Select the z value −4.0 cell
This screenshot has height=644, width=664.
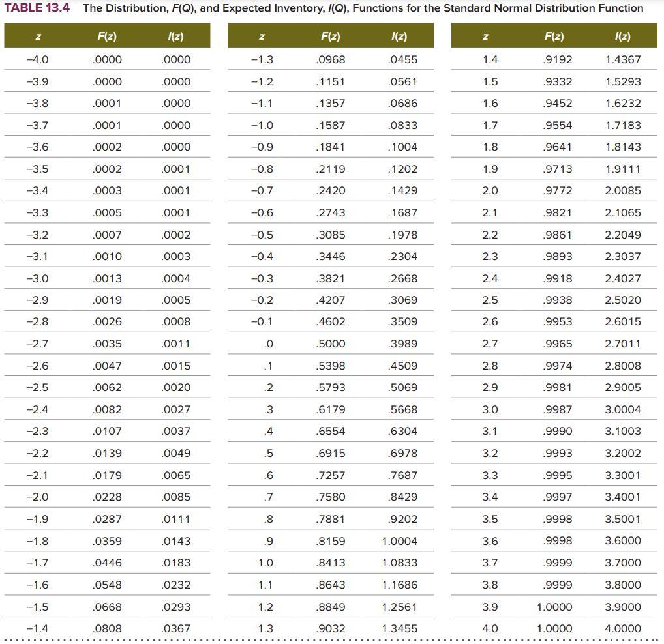pyautogui.click(x=37, y=60)
